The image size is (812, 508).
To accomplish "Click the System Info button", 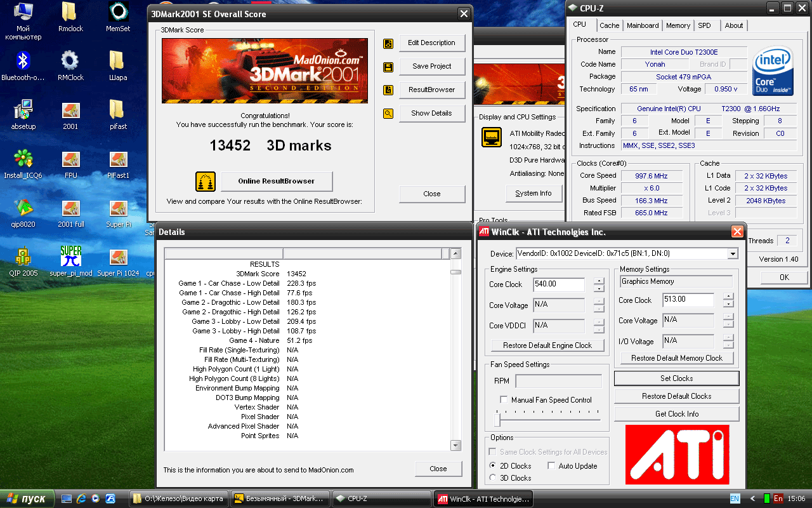I will (x=534, y=193).
